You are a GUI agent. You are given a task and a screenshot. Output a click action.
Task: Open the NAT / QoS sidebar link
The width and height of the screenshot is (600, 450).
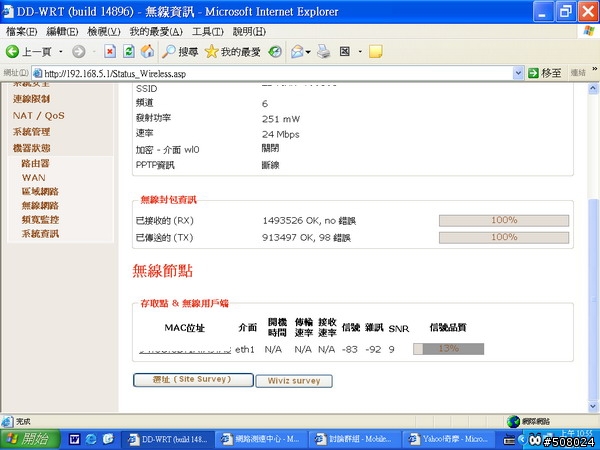pos(39,116)
